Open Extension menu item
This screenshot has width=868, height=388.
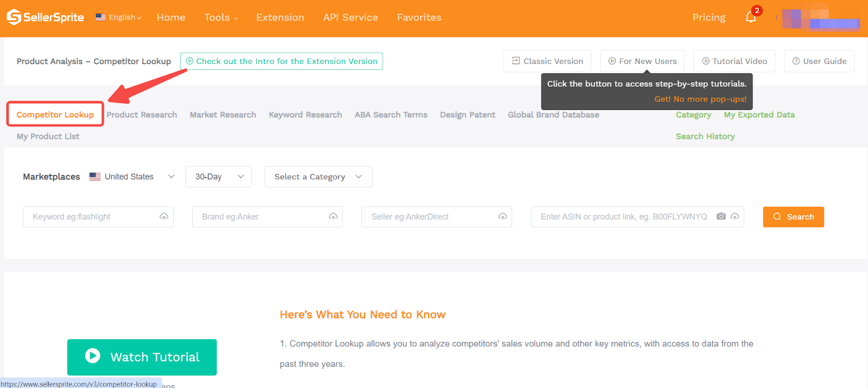tap(280, 17)
